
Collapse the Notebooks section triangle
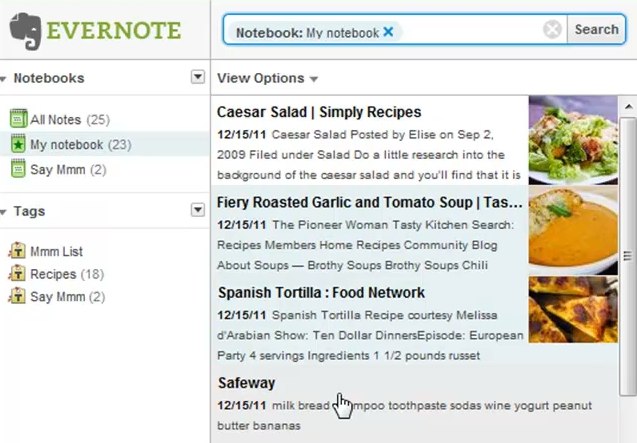pos(3,79)
